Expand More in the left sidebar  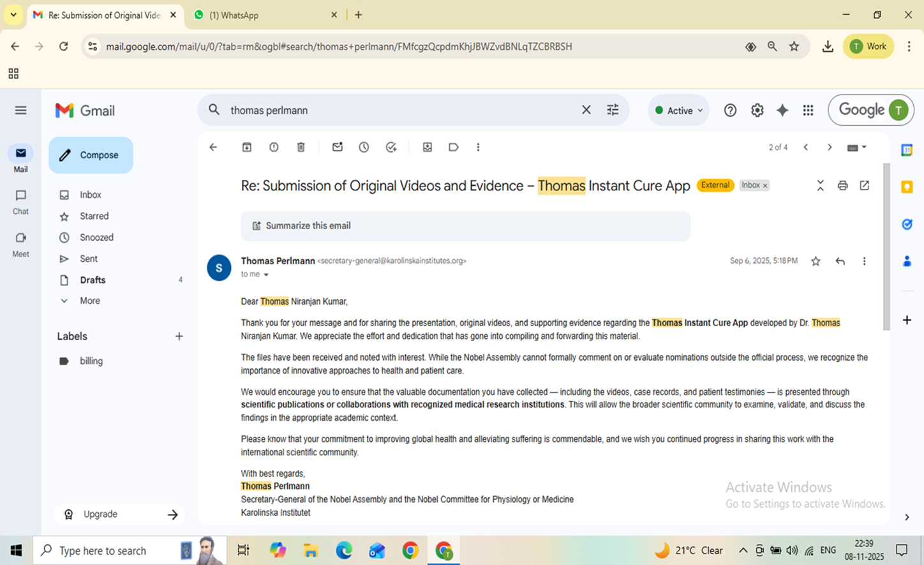coord(89,301)
